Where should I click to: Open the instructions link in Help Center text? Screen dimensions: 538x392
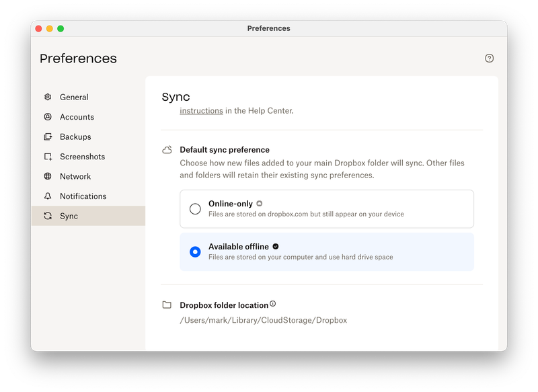[x=201, y=111]
